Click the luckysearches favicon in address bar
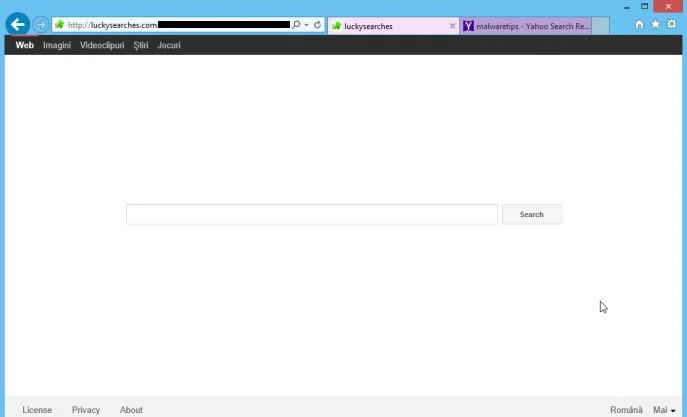 coord(60,25)
